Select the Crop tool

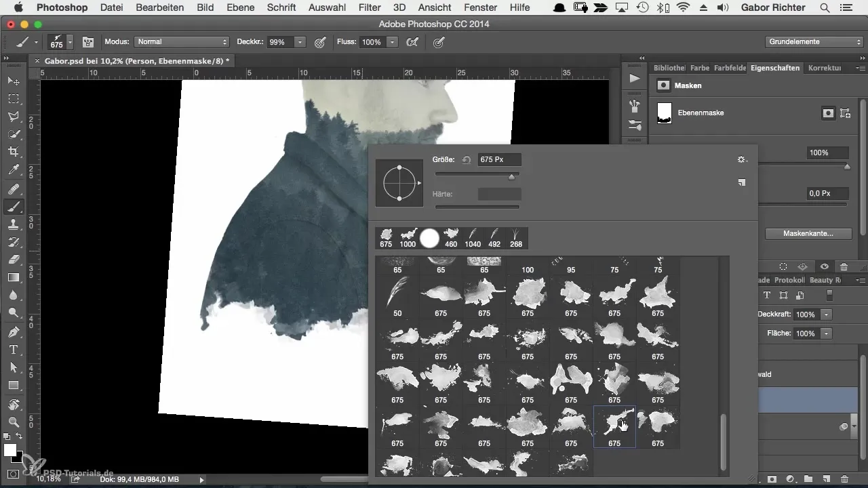click(x=13, y=152)
